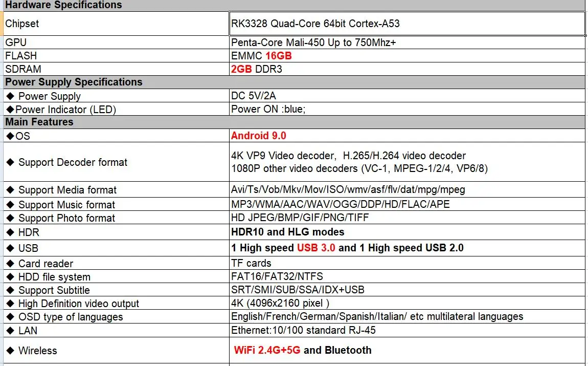Select the GPU Penta-Core Mali-450 cell
588x366 pixels.
(407, 42)
